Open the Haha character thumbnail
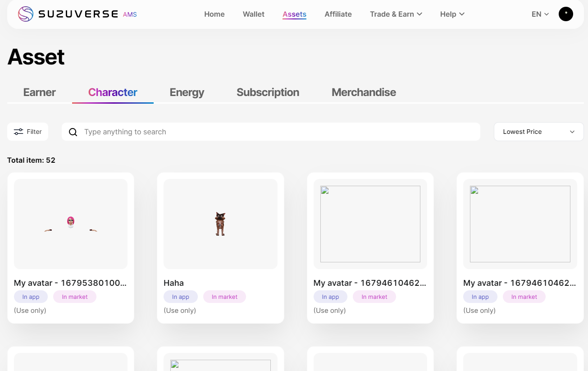Image resolution: width=588 pixels, height=371 pixels. click(x=220, y=224)
